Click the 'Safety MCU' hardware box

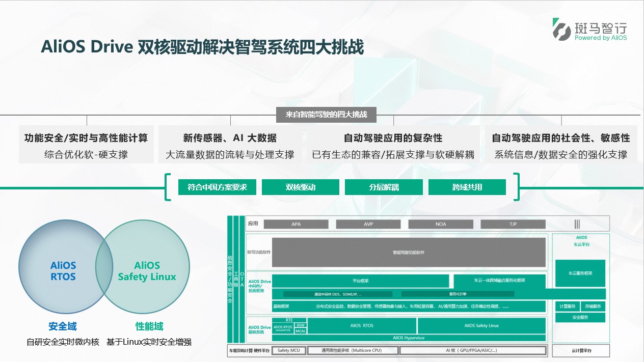click(289, 350)
